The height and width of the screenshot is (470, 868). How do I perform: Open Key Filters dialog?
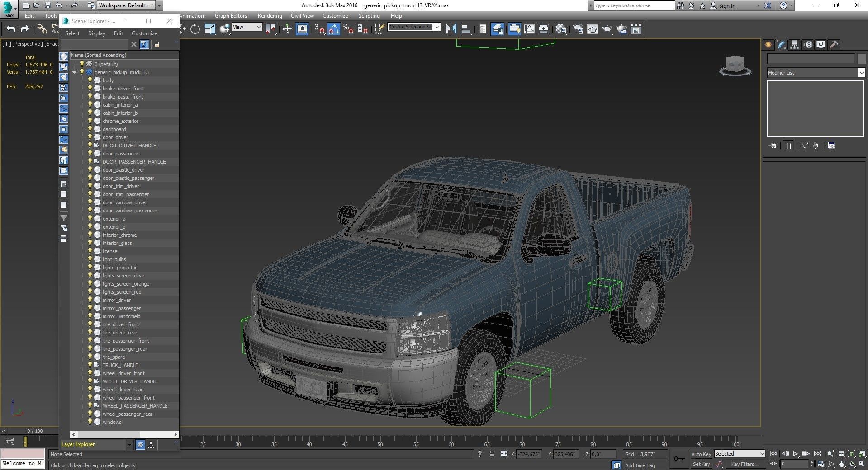click(x=745, y=464)
